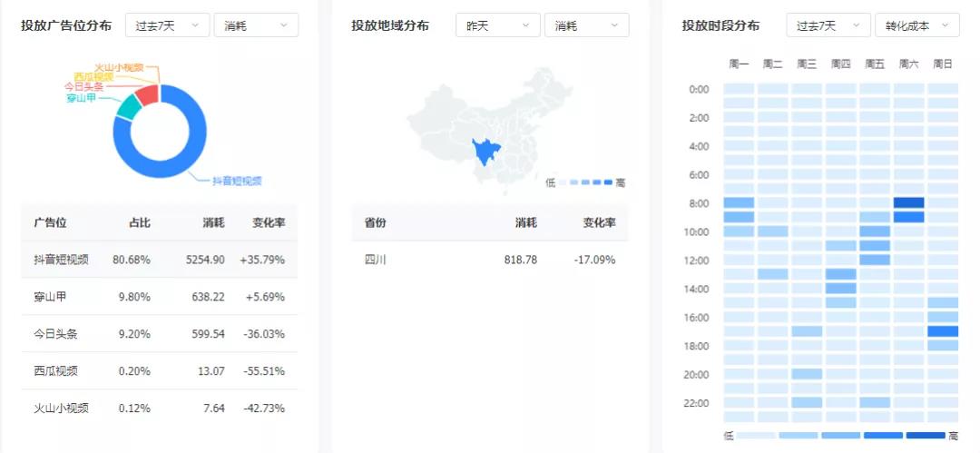Click the 投放广告位分布 panel title
The image size is (980, 453).
(66, 25)
